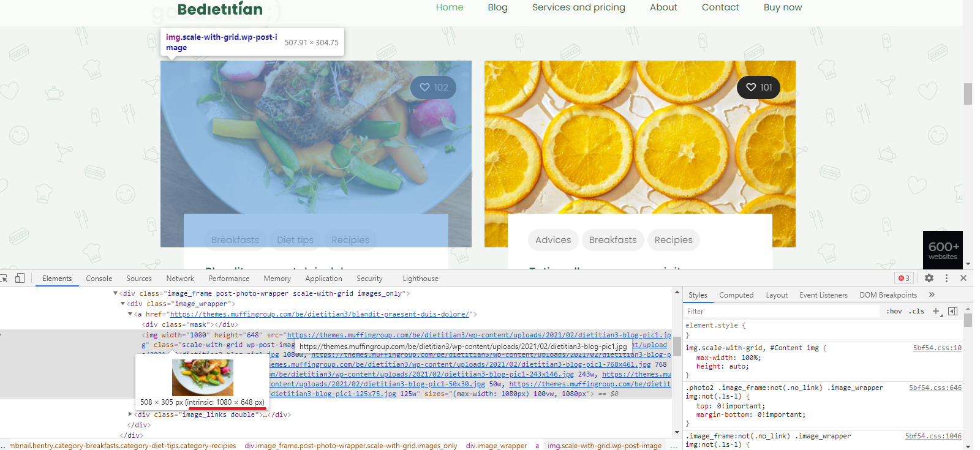Go to the Home nav link

pos(450,7)
